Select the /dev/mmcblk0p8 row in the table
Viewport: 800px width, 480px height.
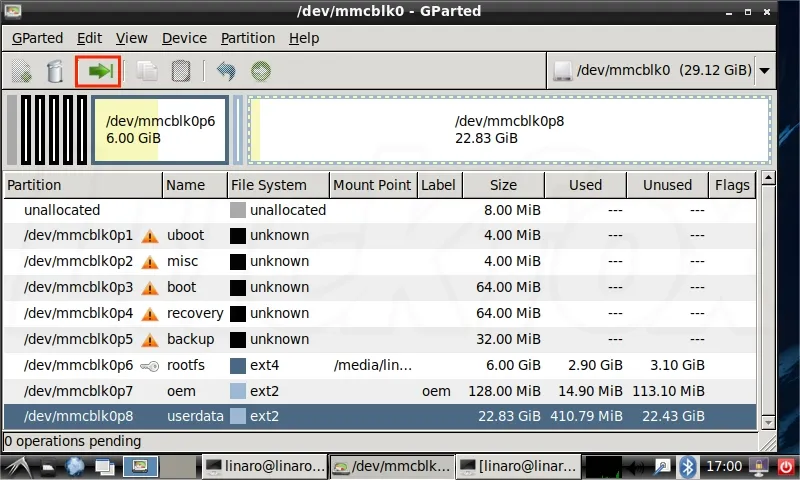click(380, 416)
